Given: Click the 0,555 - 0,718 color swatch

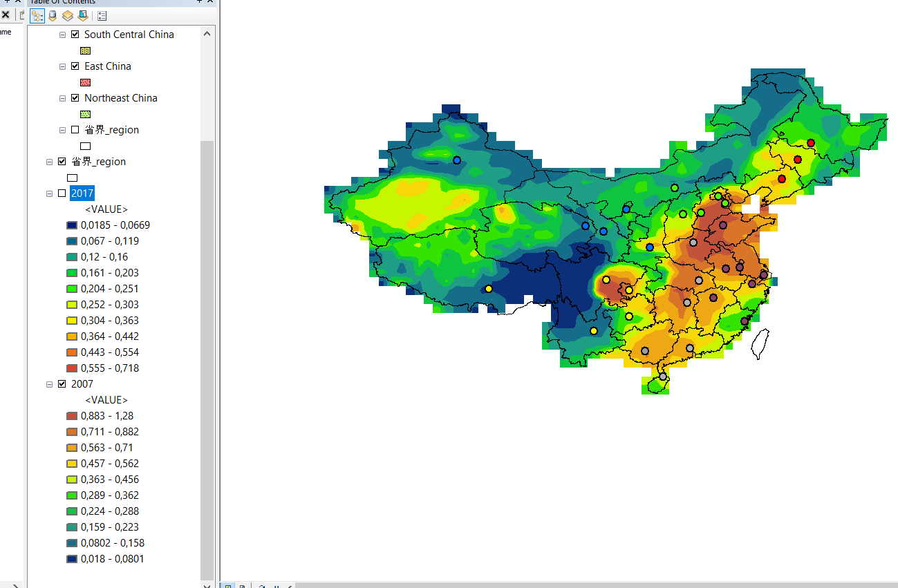Looking at the screenshot, I should tap(72, 368).
